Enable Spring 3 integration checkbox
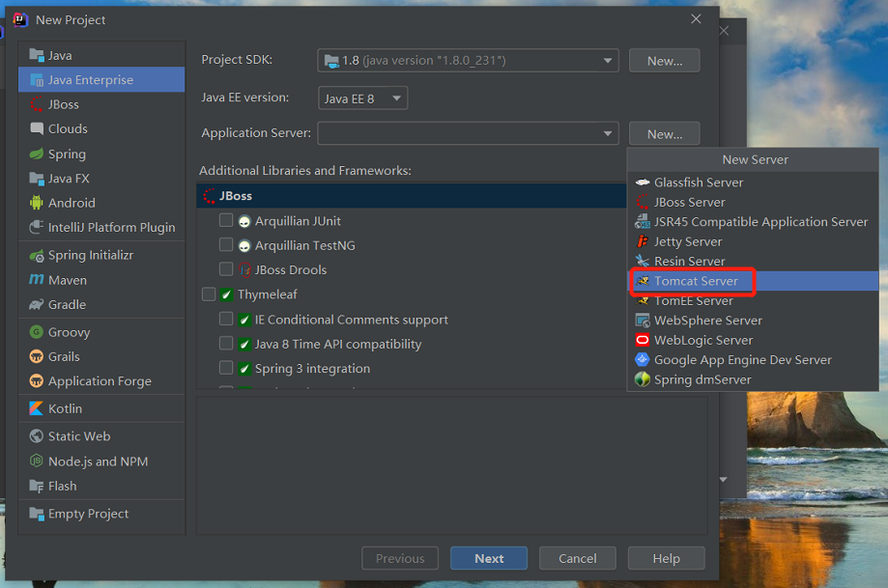 226,368
